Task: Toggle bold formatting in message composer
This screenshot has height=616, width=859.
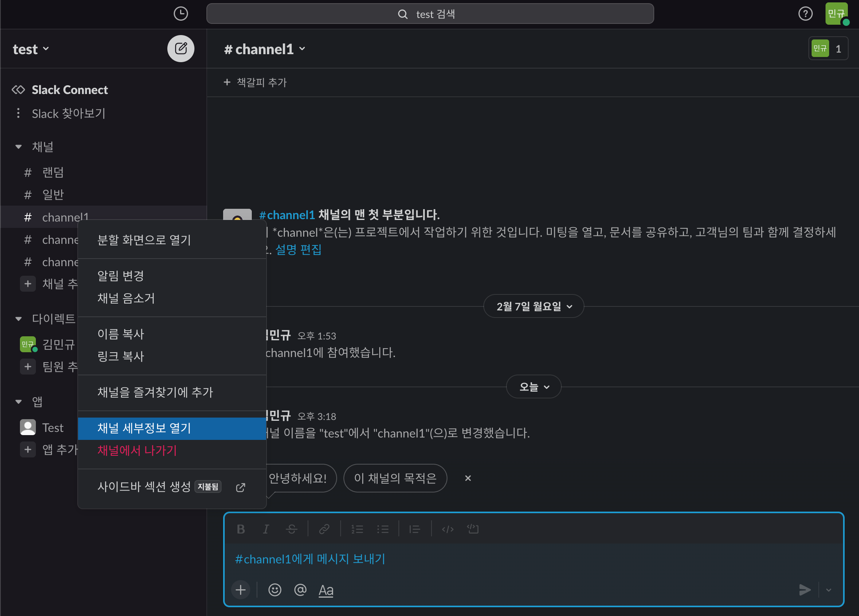Action: (x=241, y=529)
